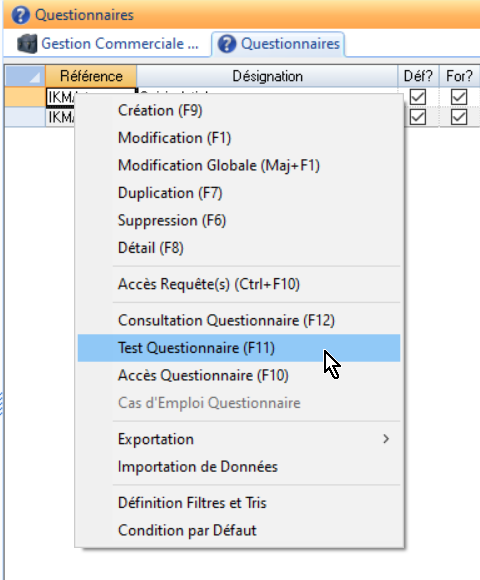
Task: Toggle the second row Déf? checkbox
Action: [x=418, y=117]
